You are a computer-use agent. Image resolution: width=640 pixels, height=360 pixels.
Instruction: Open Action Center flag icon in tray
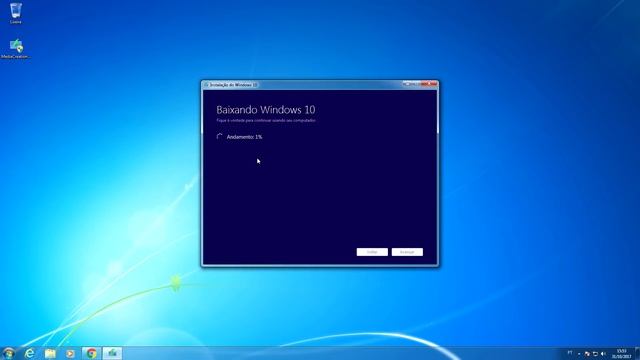tap(587, 354)
